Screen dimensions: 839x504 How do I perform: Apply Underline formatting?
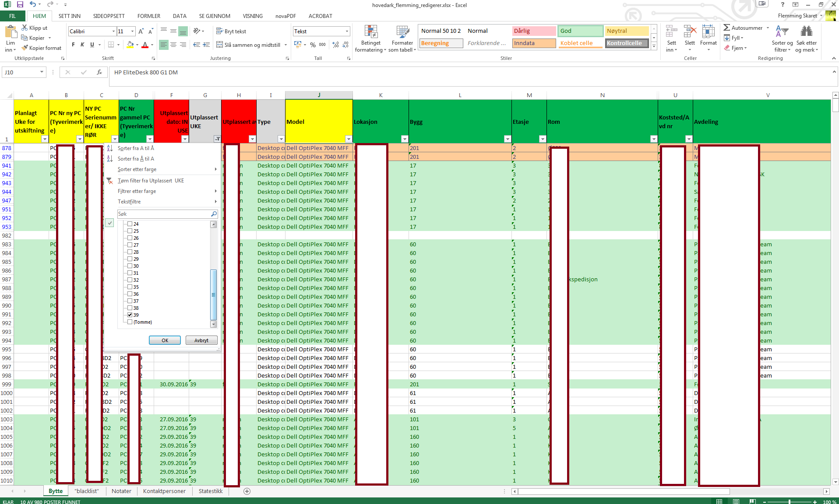[92, 45]
